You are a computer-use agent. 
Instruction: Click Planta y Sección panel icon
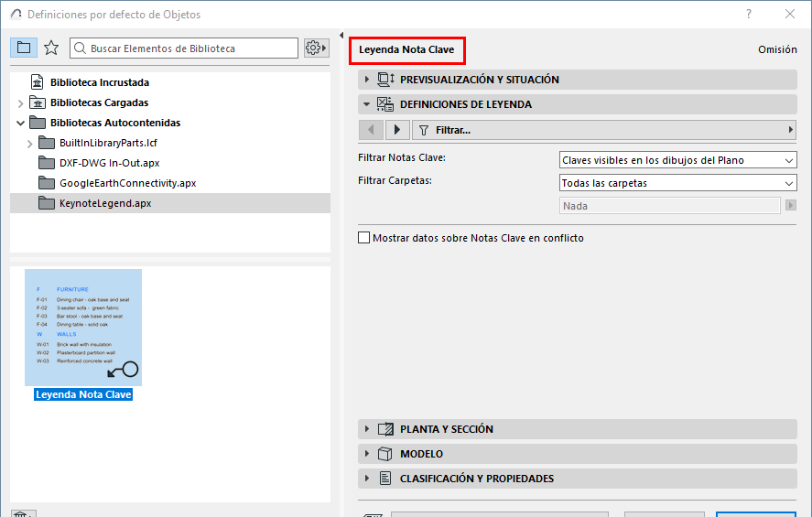[385, 429]
